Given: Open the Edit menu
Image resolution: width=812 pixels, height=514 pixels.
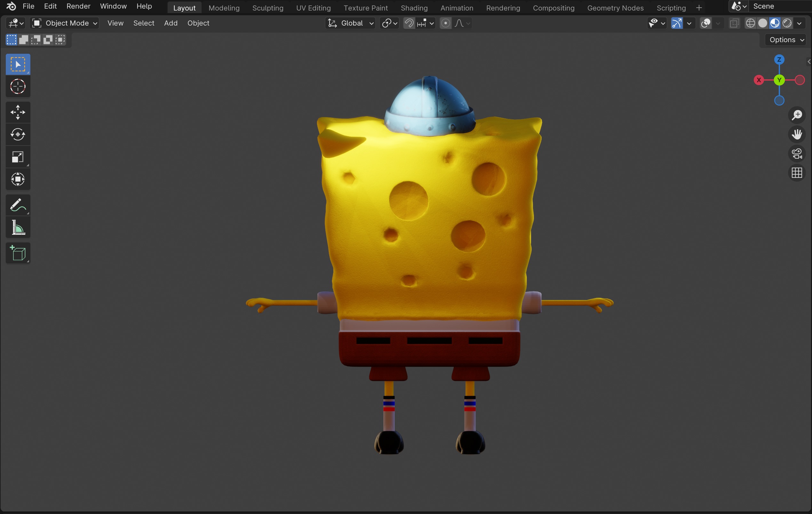Looking at the screenshot, I should [50, 6].
